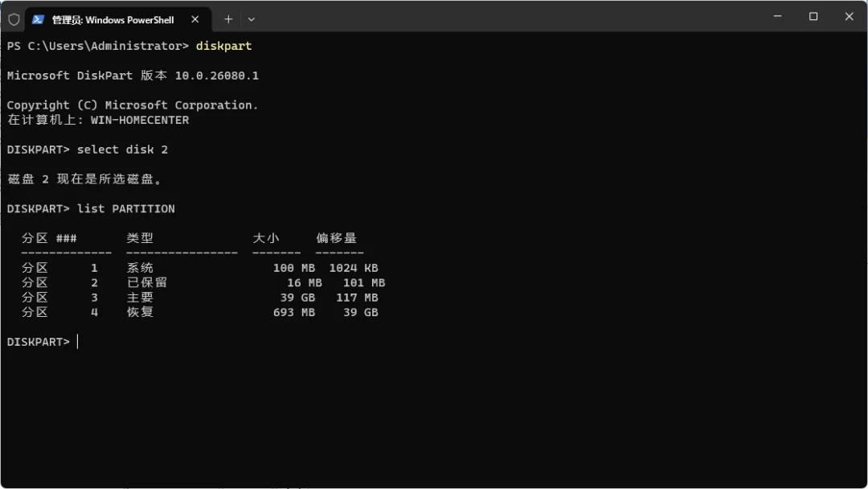
Task: Click the 分区 ### column header
Action: click(49, 238)
